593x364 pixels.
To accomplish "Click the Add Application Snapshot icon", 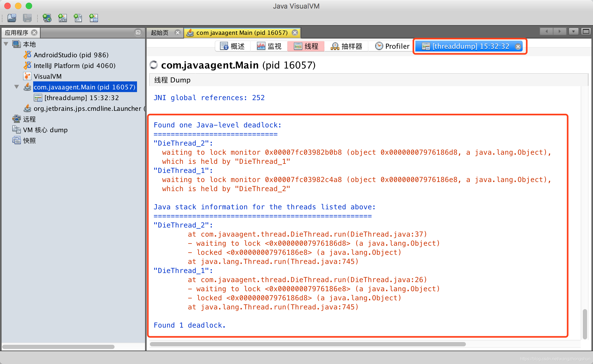I will click(93, 18).
